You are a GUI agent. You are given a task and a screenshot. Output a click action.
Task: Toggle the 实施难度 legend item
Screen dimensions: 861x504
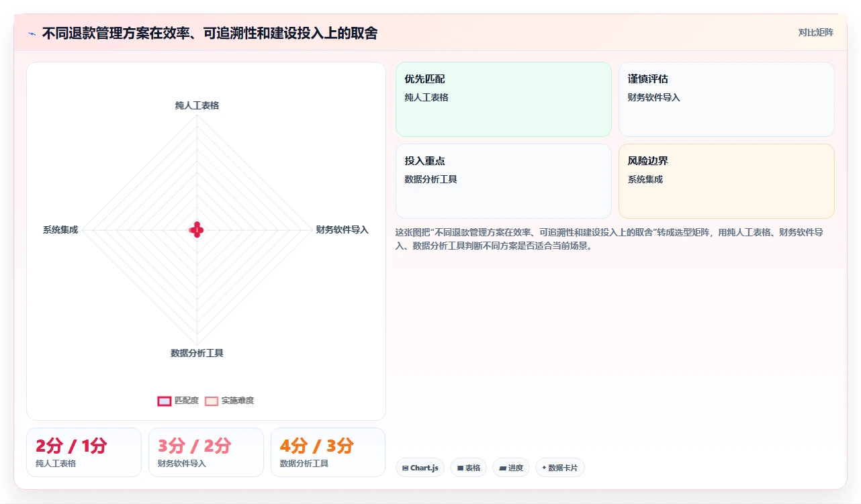click(x=230, y=401)
